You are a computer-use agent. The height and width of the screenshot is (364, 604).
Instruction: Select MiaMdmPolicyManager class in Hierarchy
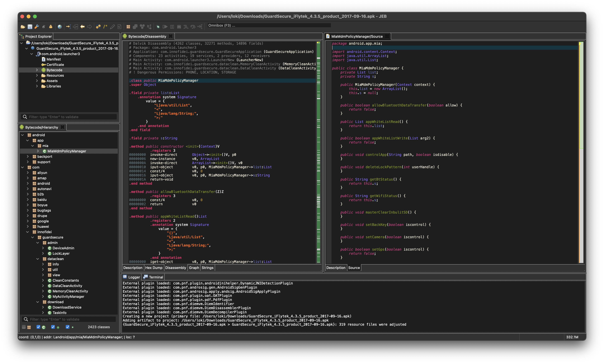pos(67,151)
